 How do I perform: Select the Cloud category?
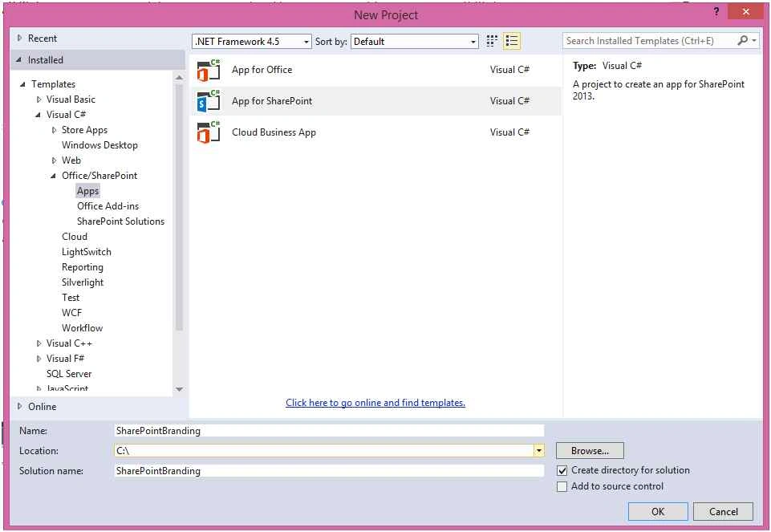click(75, 237)
